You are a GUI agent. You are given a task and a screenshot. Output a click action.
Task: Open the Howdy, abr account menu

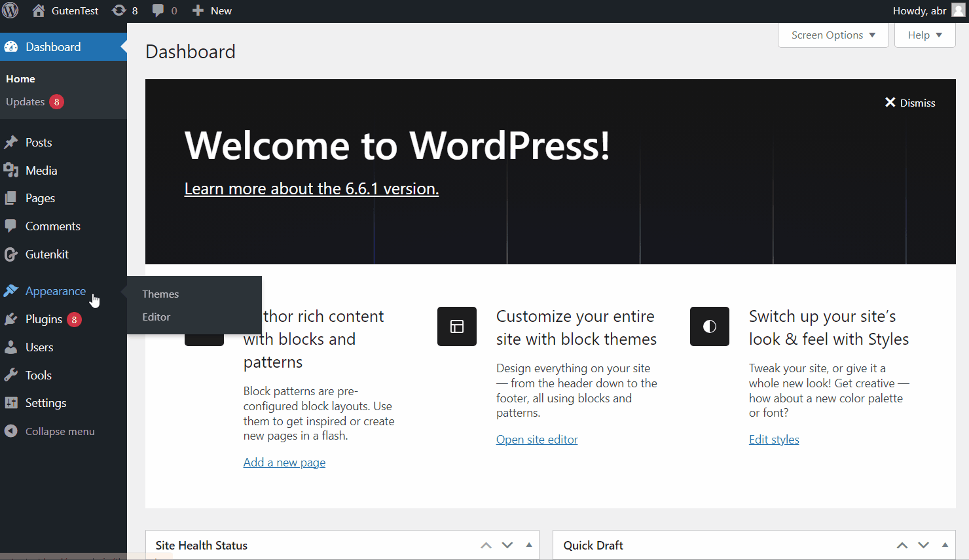click(928, 10)
